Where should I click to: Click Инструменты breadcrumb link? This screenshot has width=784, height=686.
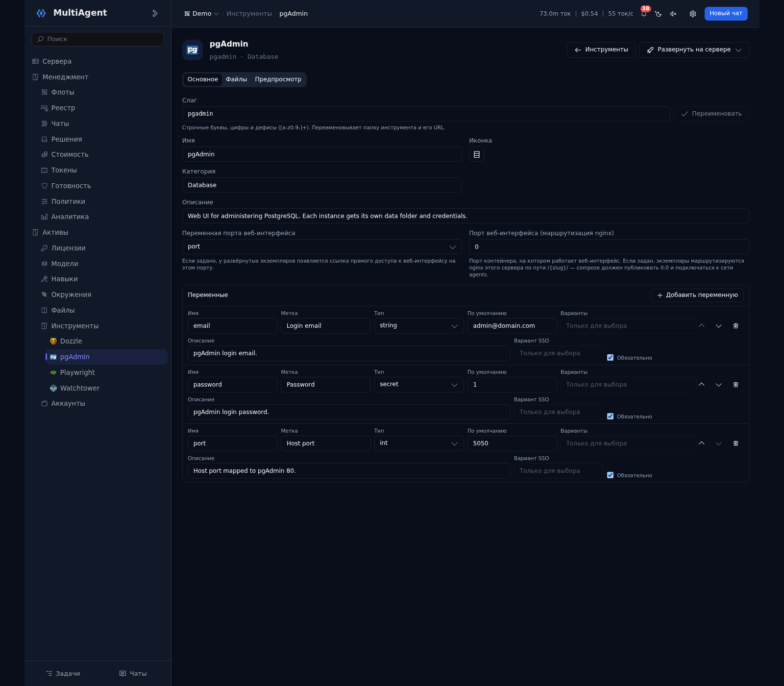(249, 14)
